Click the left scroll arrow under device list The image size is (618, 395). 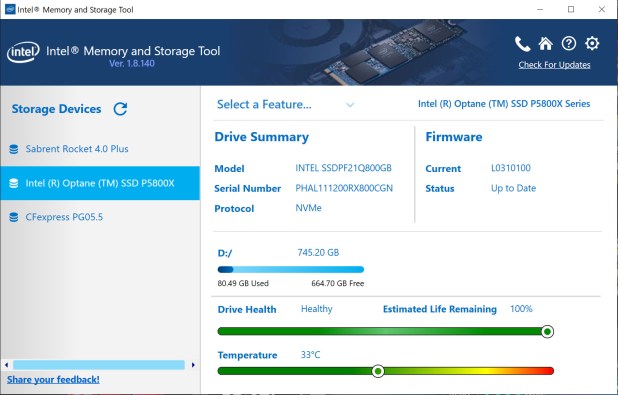click(x=6, y=365)
